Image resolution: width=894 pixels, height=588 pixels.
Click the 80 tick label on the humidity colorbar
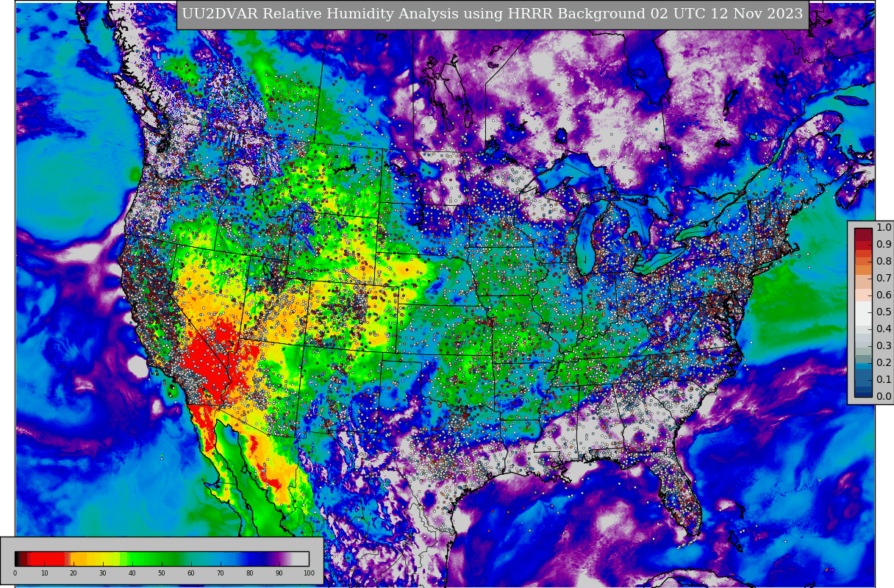250,573
